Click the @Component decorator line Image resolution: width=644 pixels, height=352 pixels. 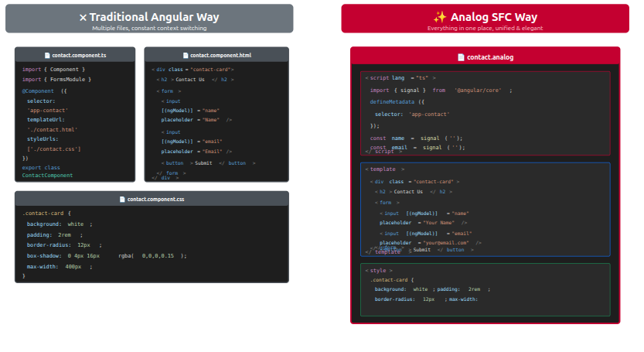pos(44,91)
